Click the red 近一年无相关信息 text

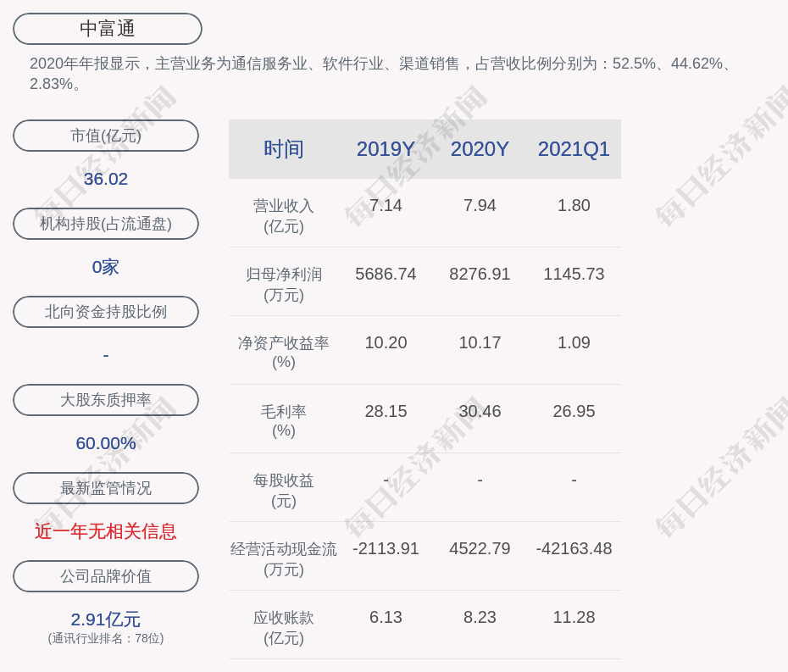coord(106,531)
